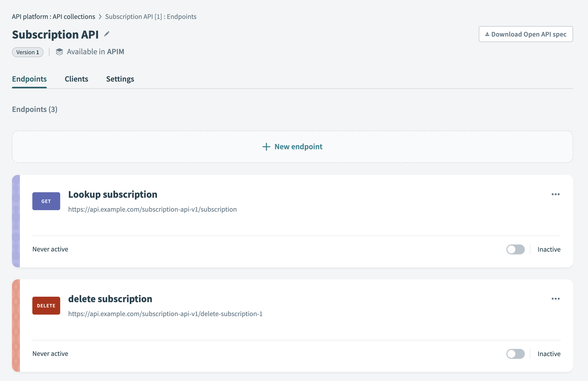Click the breadcrumb chevron after API collections
The image size is (588, 381).
[100, 16]
